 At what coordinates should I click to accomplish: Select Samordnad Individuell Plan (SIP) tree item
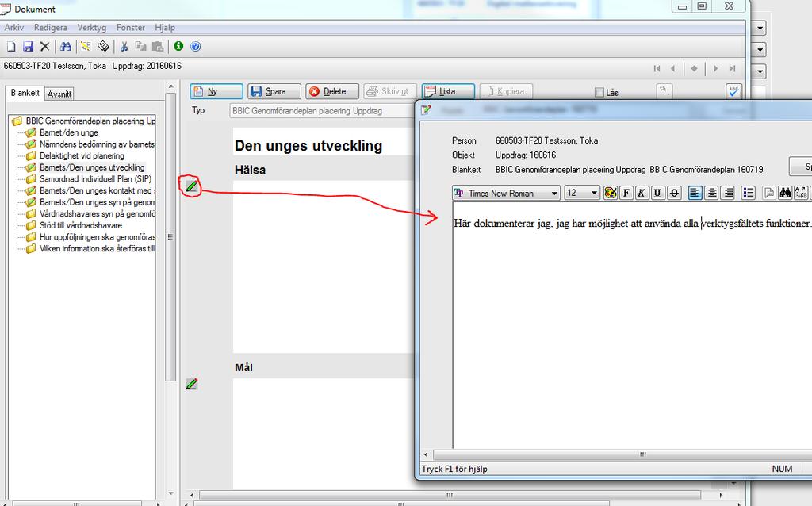[96, 178]
